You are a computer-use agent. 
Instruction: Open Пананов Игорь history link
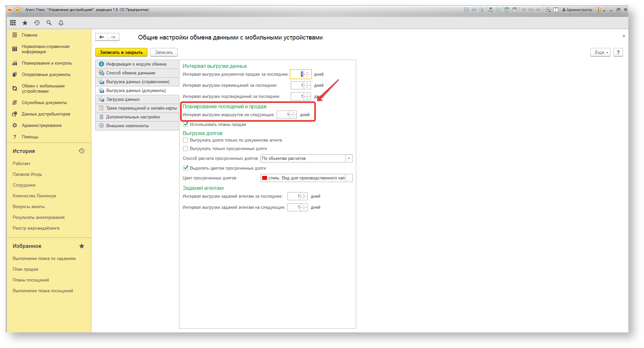[27, 174]
